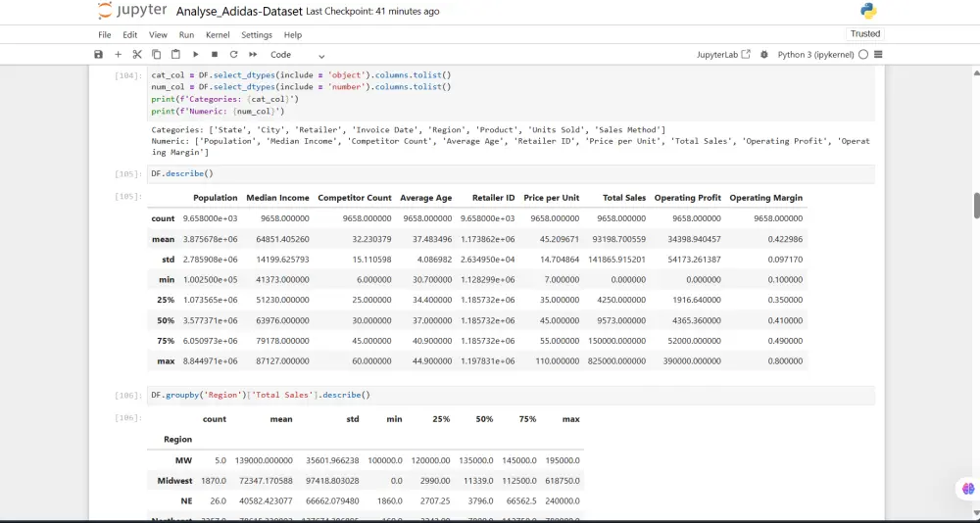Viewport: 980px width, 523px height.
Task: Click the kernel status circle indicator
Action: tap(863, 55)
